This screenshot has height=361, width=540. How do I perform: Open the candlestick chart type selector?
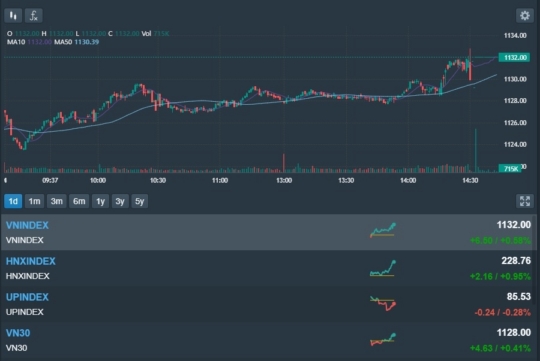13,16
